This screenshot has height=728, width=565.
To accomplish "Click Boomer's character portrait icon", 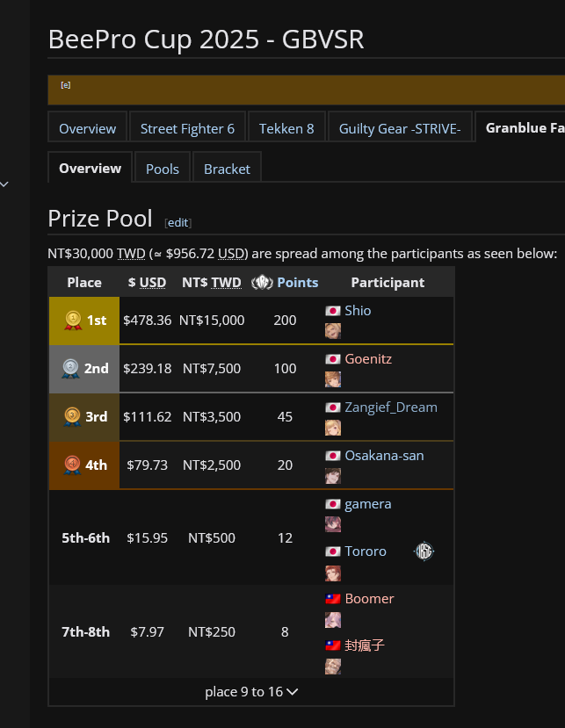I will pos(333,620).
